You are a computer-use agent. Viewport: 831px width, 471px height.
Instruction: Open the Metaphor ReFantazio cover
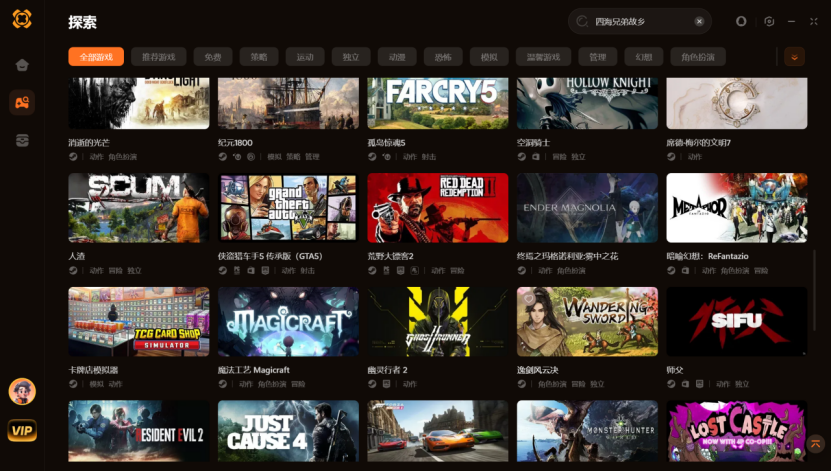point(737,208)
